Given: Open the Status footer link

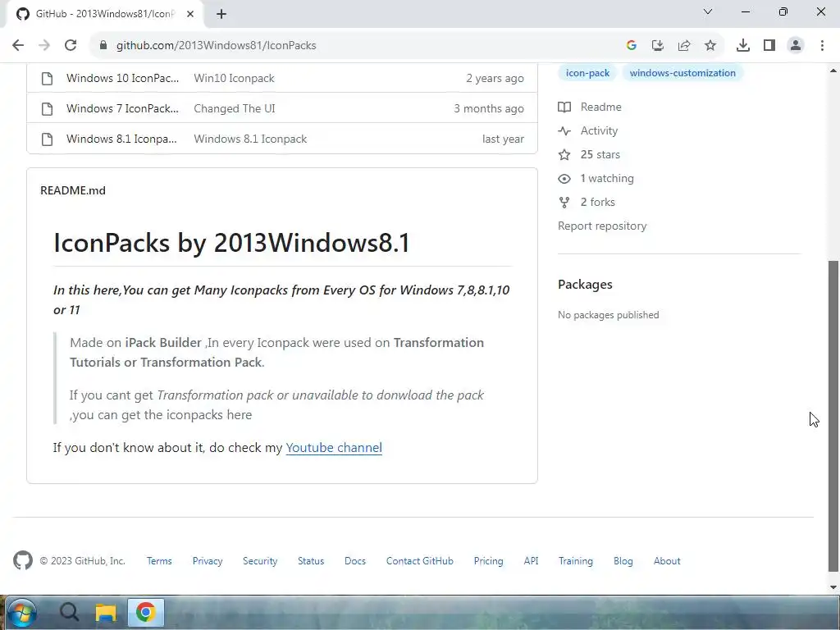Looking at the screenshot, I should pos(311,561).
